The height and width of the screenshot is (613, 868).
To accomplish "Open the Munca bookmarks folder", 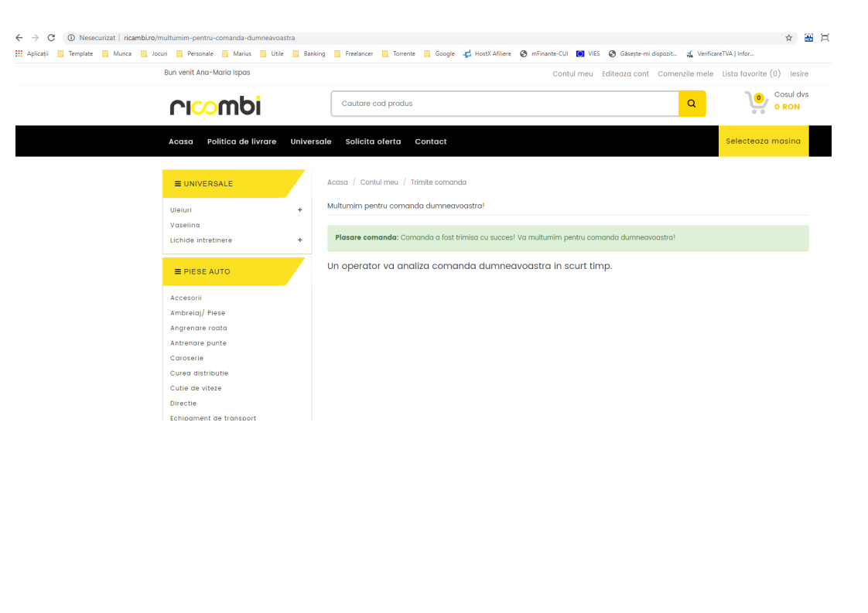I will pos(117,53).
